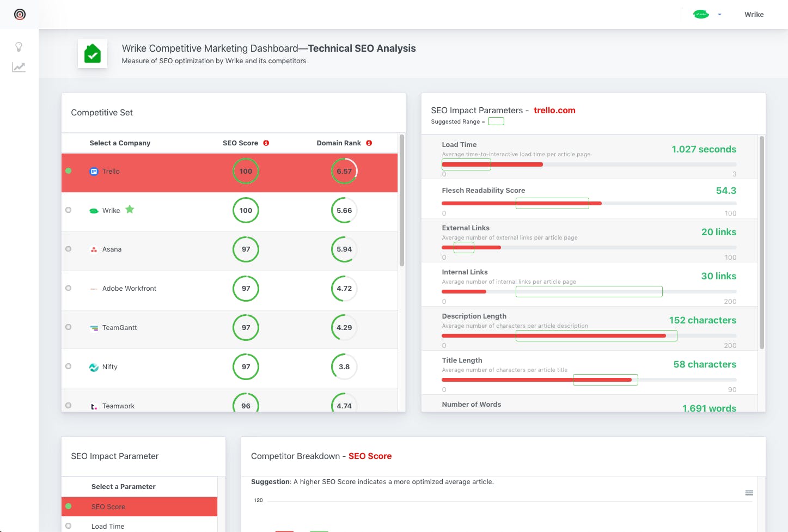This screenshot has height=532, width=788.
Task: Select the Wrike radio button
Action: tap(68, 210)
